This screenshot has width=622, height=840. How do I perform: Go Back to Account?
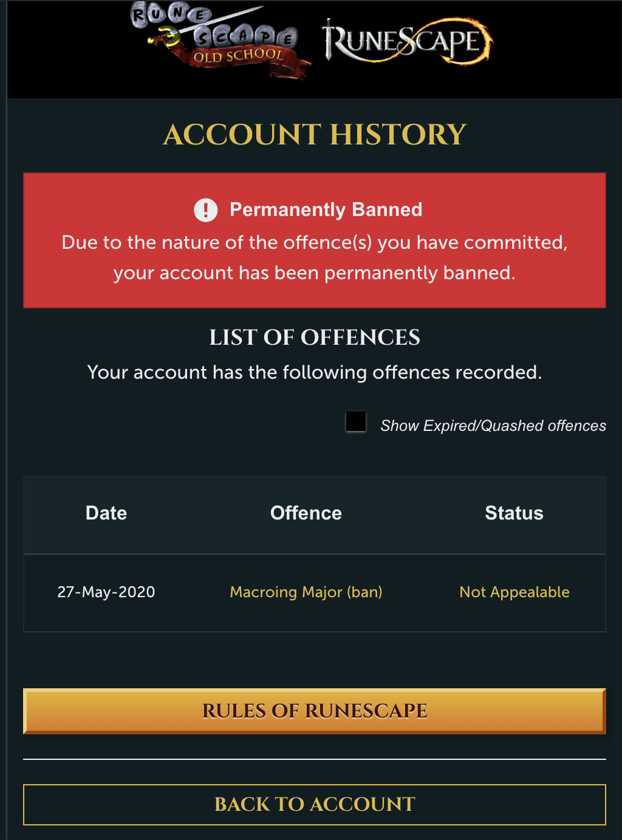pos(315,804)
